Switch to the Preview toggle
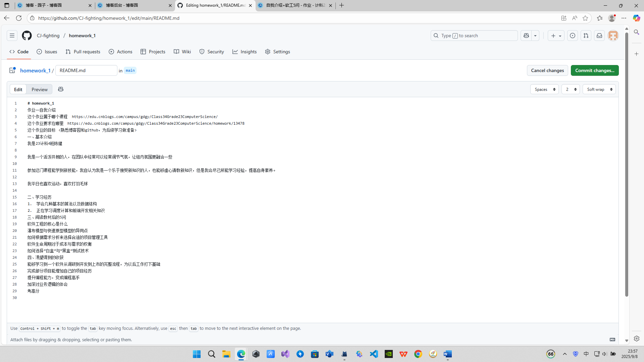 pos(40,89)
